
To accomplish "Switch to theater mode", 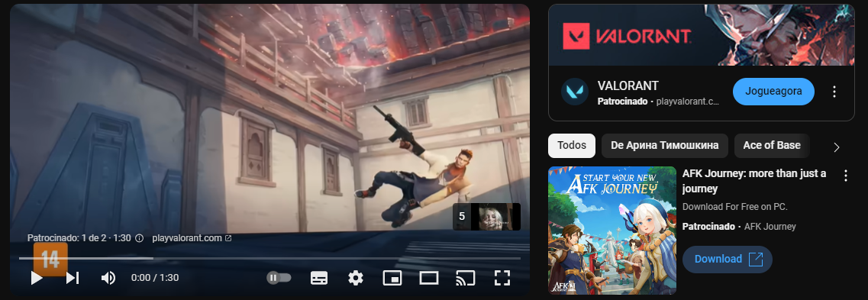I will [428, 277].
